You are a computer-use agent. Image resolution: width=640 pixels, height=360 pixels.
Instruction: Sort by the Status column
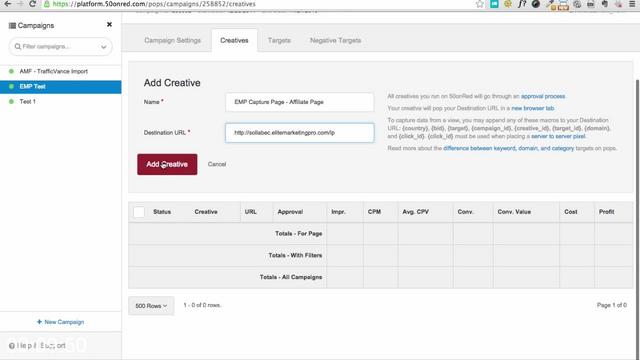[162, 212]
